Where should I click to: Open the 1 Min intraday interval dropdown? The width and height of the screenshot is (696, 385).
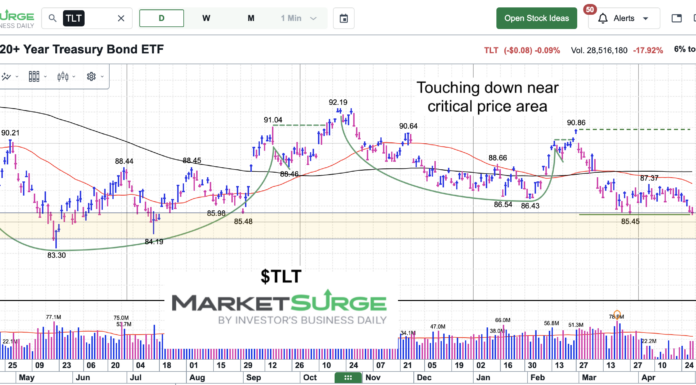299,18
